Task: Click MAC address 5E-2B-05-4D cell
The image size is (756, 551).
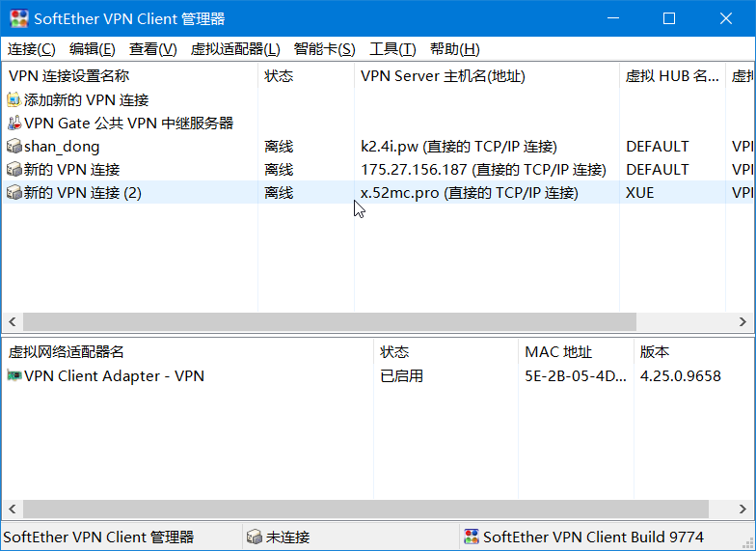Action: [x=576, y=376]
